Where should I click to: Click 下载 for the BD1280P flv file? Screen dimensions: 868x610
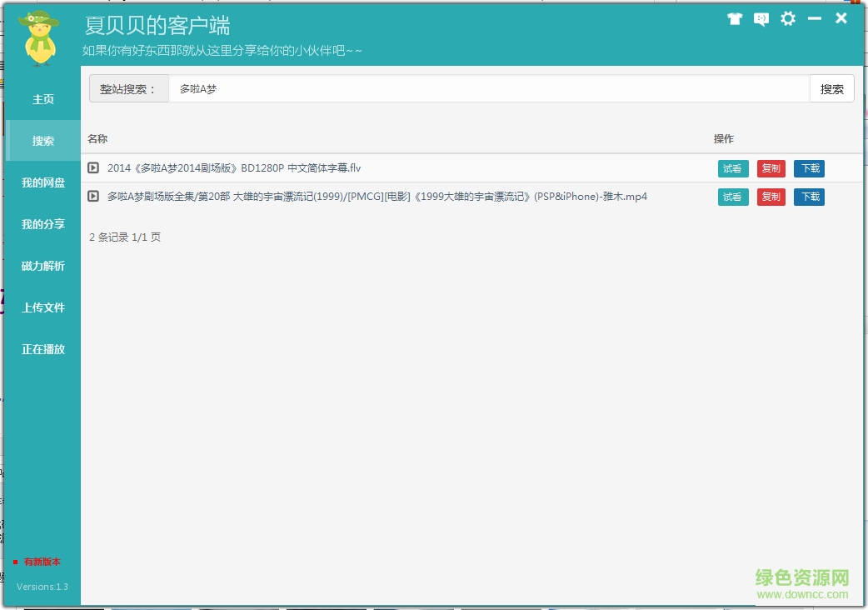[809, 167]
